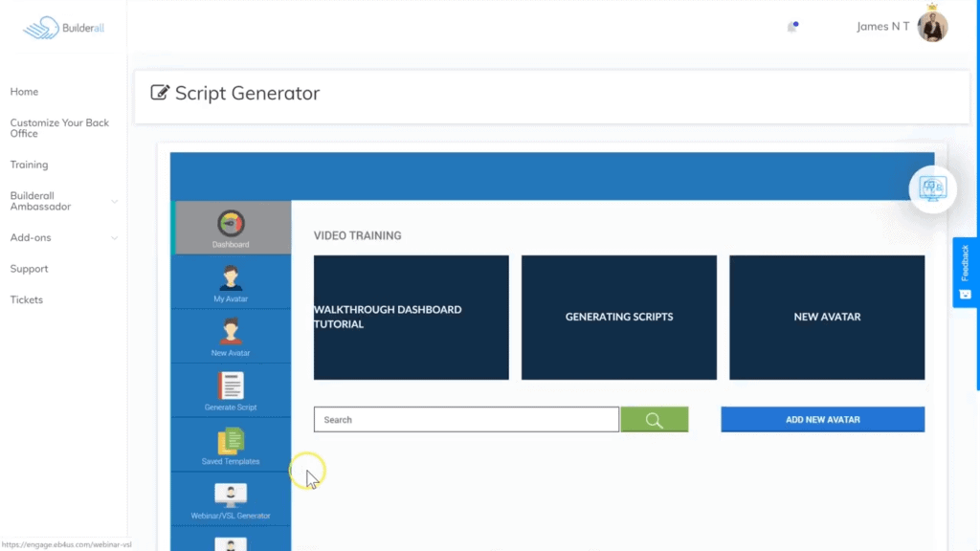Click the Builderall logo
The height and width of the screenshot is (551, 980).
point(63,28)
